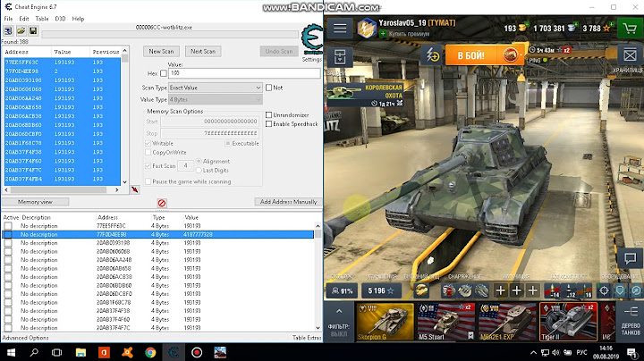The image size is (644, 361).
Task: Click Add Address Manually button
Action: pos(288,202)
